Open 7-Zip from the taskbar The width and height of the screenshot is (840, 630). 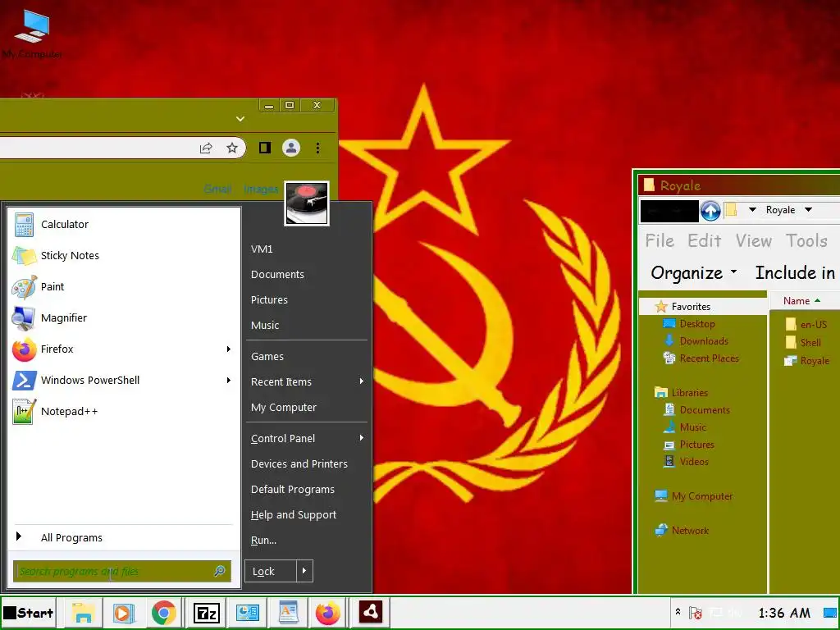tap(206, 613)
